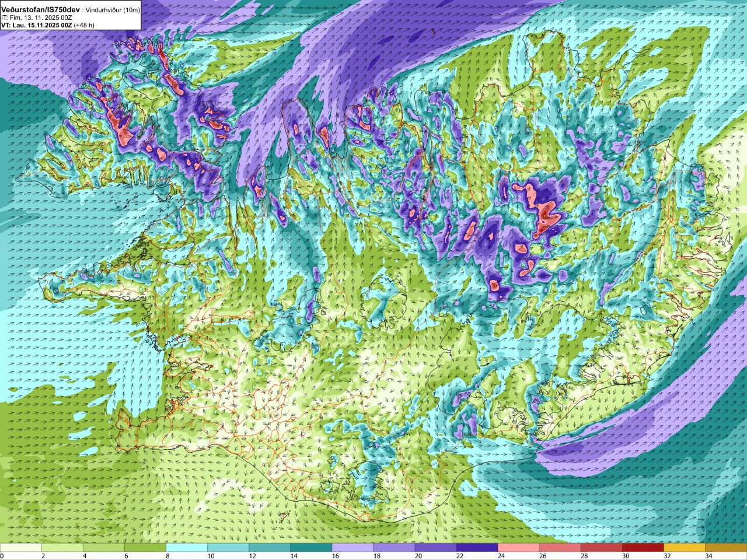Pick the red 28–30 legend swatch
This screenshot has height=560, width=747.
point(601,548)
